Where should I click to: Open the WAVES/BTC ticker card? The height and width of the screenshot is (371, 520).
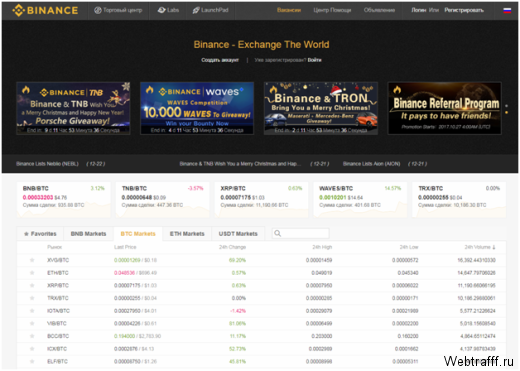pos(360,200)
